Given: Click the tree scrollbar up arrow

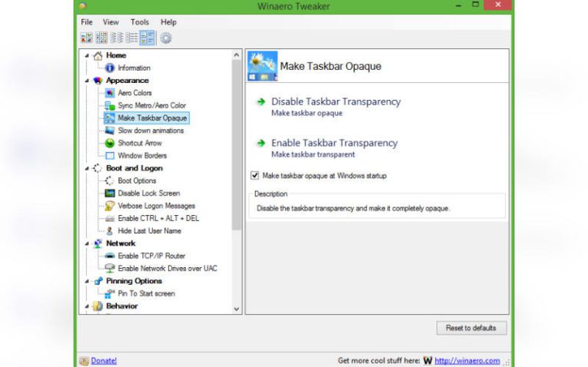Looking at the screenshot, I should [236, 55].
